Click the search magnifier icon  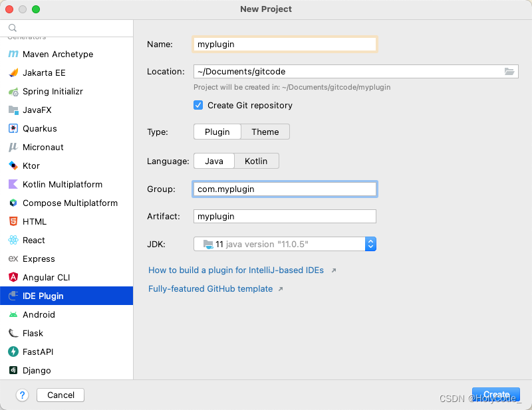[x=13, y=28]
